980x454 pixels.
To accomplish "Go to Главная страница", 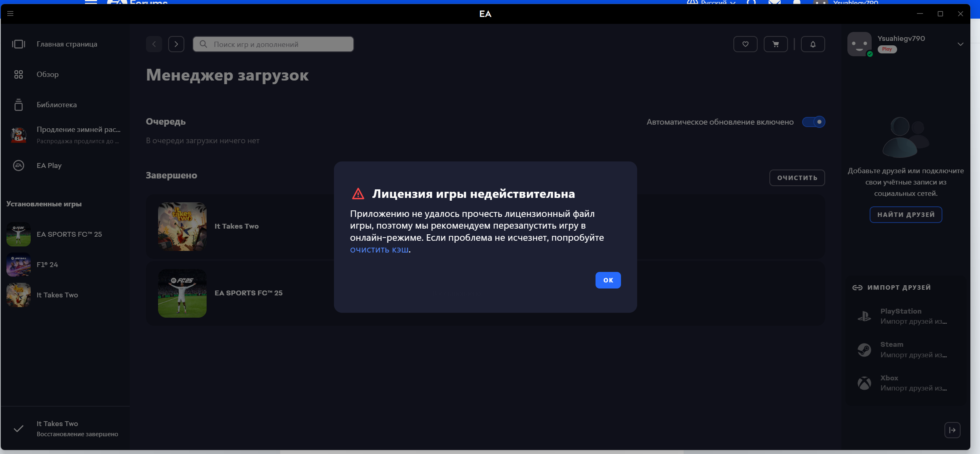I will point(67,44).
